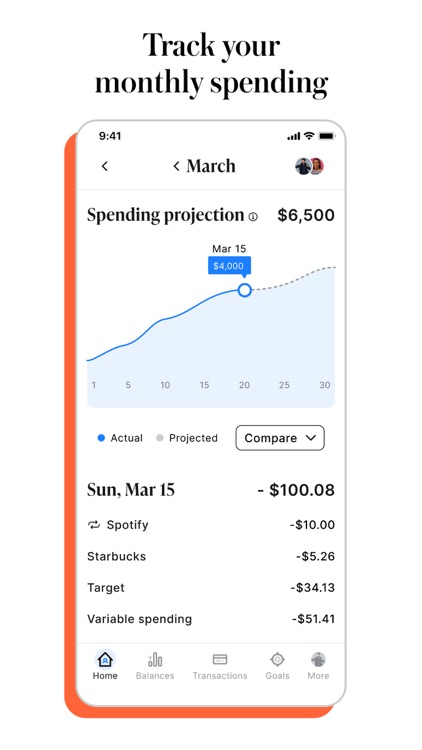Go to the previous month before March
Screen dimensions: 422x750
coord(177,166)
